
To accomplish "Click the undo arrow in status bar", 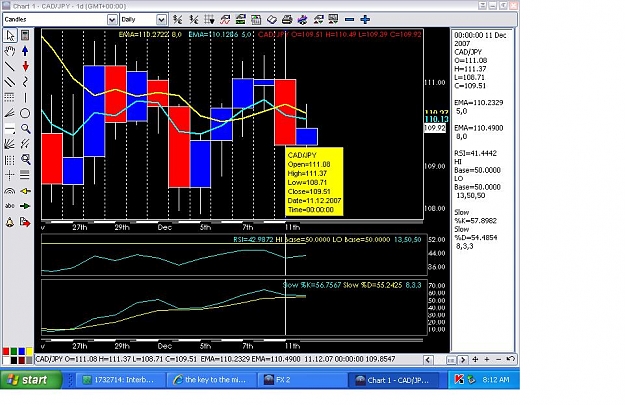I will click(510, 359).
